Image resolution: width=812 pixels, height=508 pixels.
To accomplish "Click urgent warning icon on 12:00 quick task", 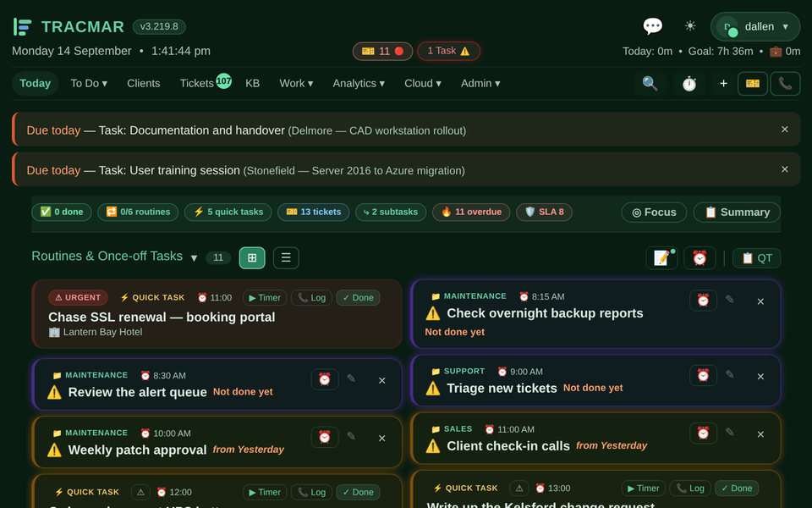I will click(x=140, y=492).
